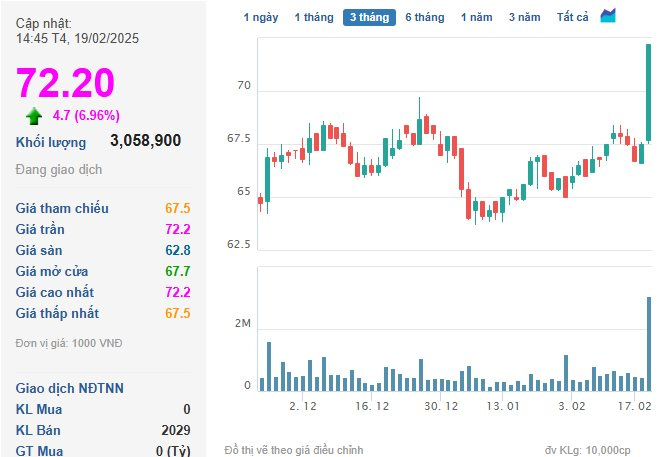Select the 1 ngày time range
This screenshot has width=662, height=457.
tap(261, 17)
